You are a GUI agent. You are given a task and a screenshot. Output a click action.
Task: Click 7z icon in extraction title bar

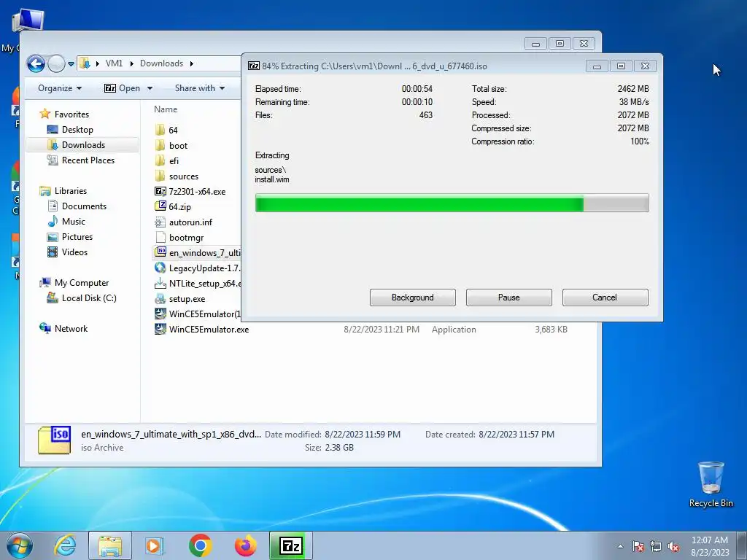tap(254, 66)
